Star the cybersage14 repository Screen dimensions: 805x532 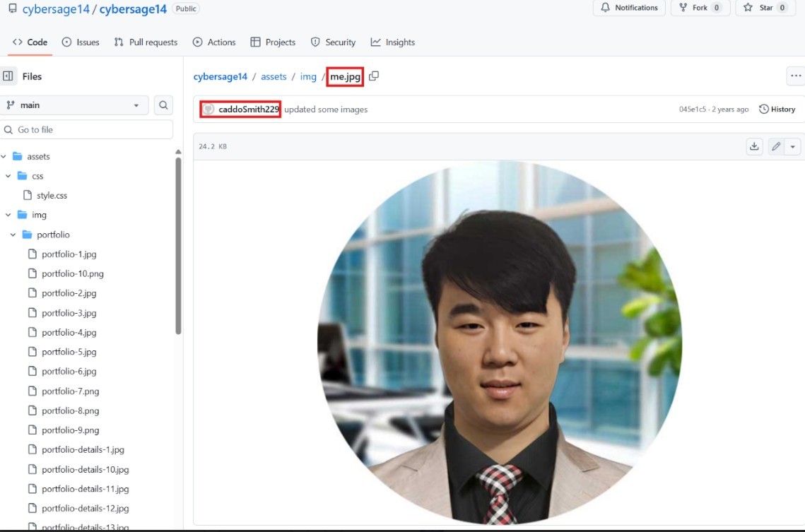[764, 8]
